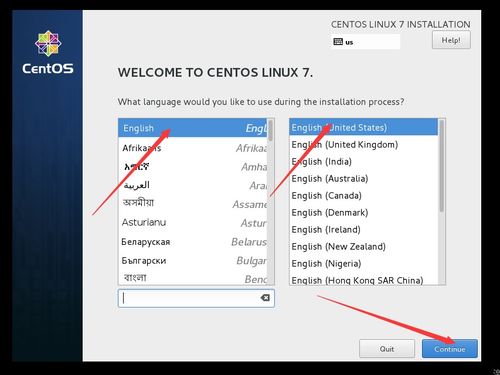Select English in the language list
Image resolution: width=500 pixels, height=375 pixels.
193,128
